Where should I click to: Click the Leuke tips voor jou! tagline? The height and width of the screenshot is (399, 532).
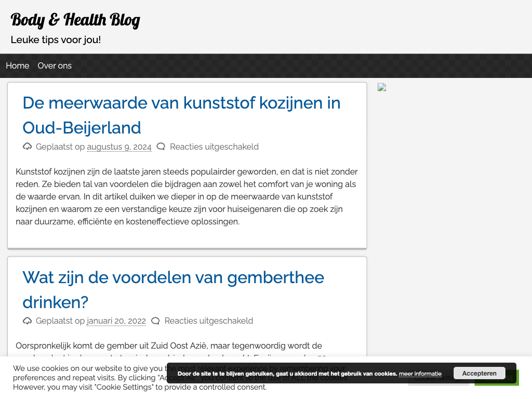click(x=56, y=39)
